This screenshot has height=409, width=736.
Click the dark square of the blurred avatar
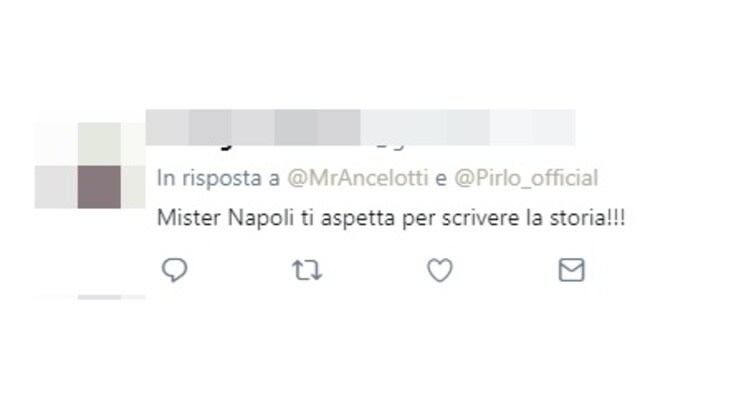99,187
